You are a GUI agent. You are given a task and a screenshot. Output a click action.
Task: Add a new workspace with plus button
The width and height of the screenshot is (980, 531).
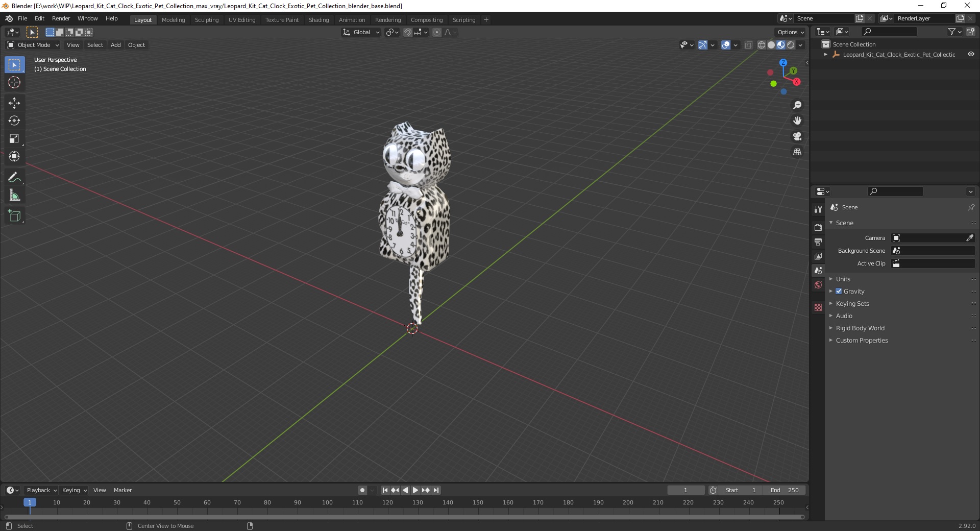[x=486, y=20]
